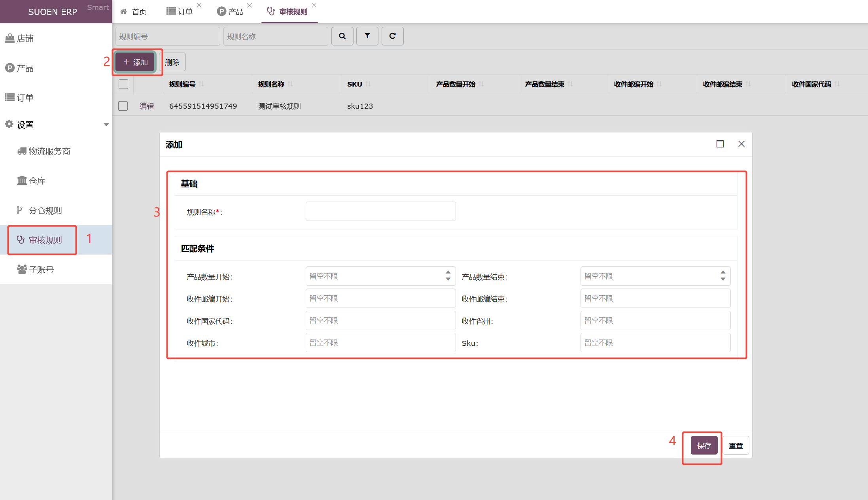This screenshot has height=500, width=868.
Task: Focus the 收件国家代码 input
Action: [380, 320]
